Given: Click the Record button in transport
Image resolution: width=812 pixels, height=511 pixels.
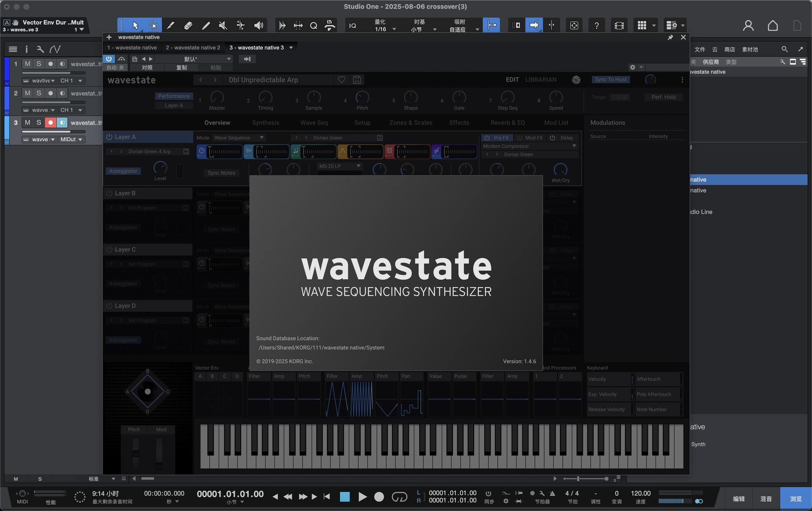Looking at the screenshot, I should pyautogui.click(x=379, y=497).
